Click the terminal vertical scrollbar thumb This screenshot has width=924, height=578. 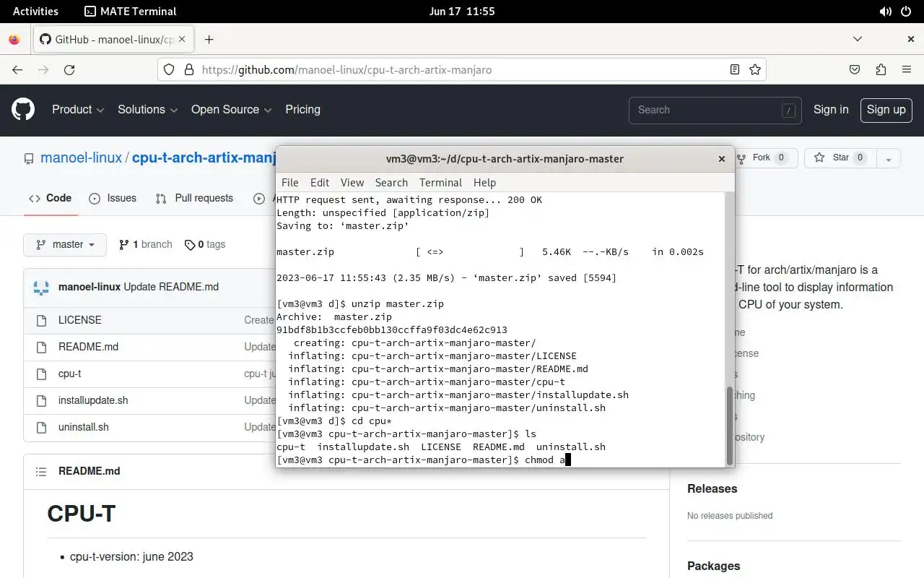(729, 426)
